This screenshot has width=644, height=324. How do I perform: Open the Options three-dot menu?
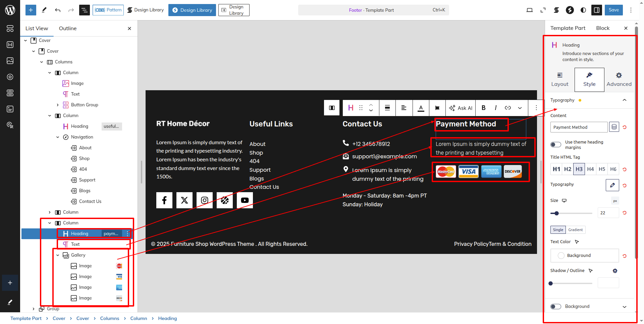[x=631, y=10]
